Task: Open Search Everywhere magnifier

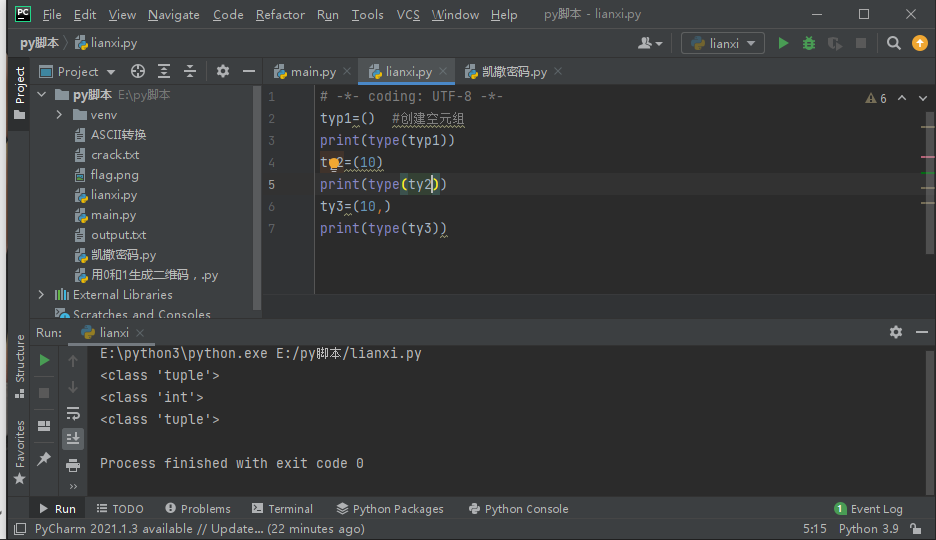Action: [x=894, y=43]
